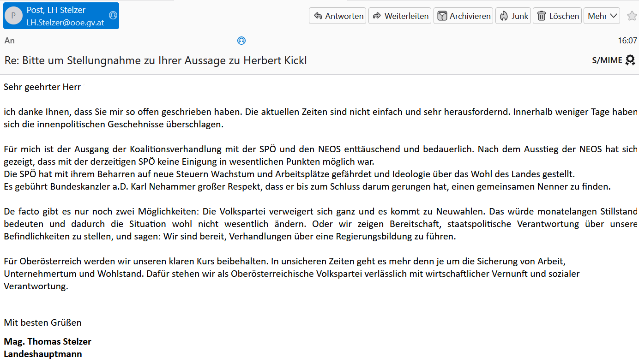The image size is (639, 364).
Task: Mark the message as Junk
Action: pos(513,16)
